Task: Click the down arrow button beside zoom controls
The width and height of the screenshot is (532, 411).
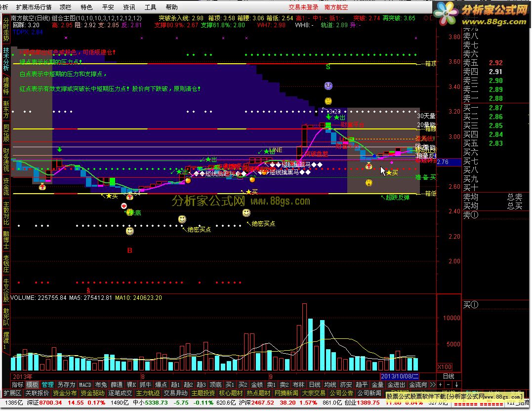Action: [x=456, y=385]
